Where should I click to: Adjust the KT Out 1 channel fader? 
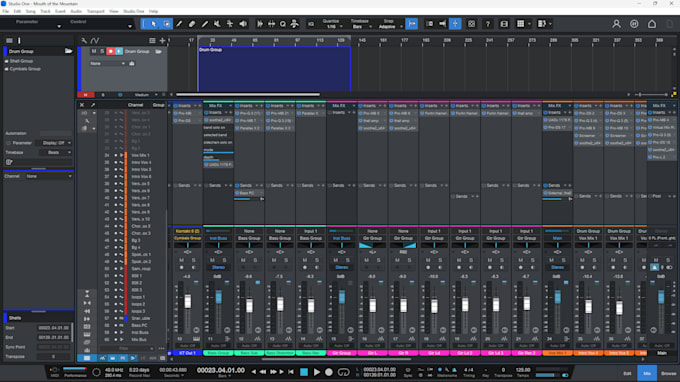188,301
